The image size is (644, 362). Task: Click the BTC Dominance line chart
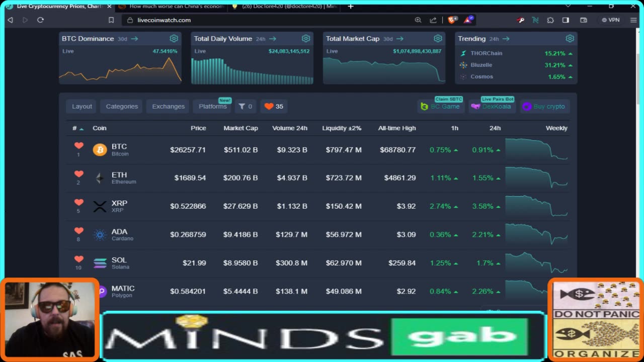(120, 69)
